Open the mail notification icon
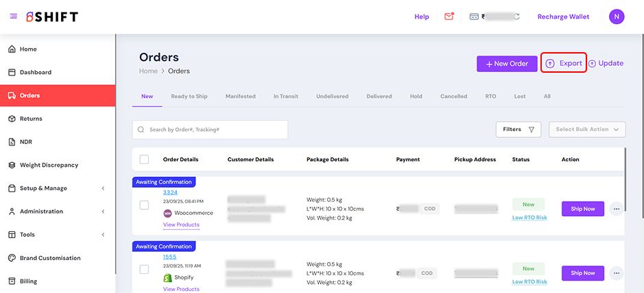 pyautogui.click(x=449, y=16)
